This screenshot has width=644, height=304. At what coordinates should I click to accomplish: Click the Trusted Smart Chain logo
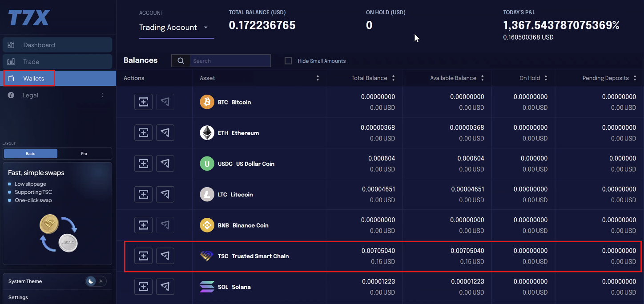pos(207,256)
